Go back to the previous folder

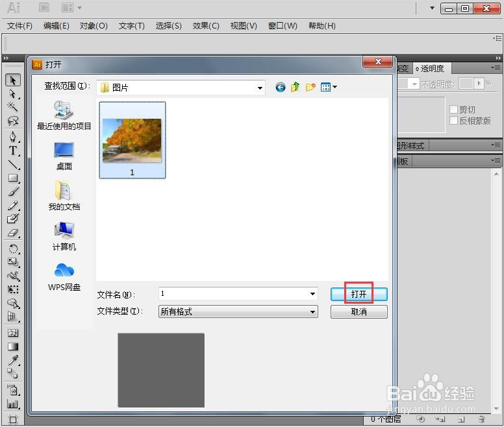[x=281, y=87]
